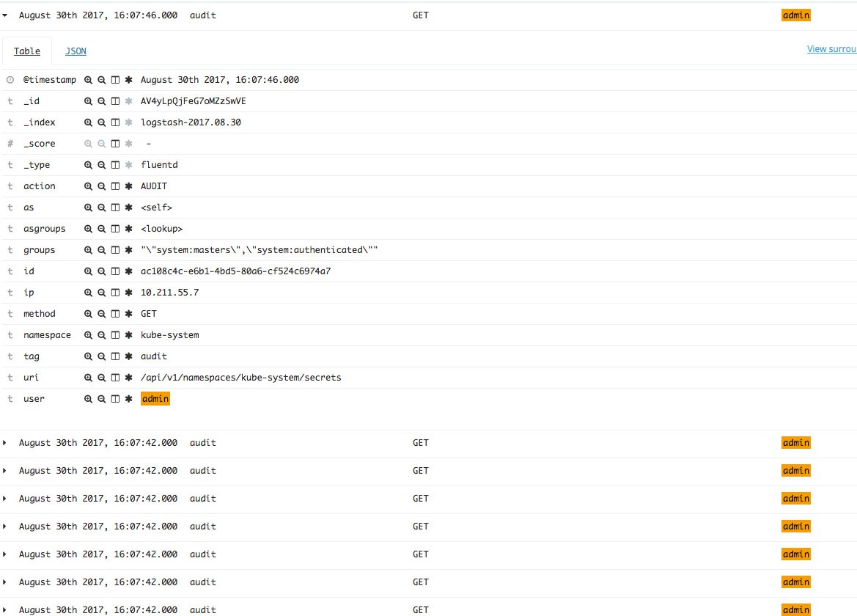Filter for field present on uri row
This screenshot has height=616, width=857.
129,378
